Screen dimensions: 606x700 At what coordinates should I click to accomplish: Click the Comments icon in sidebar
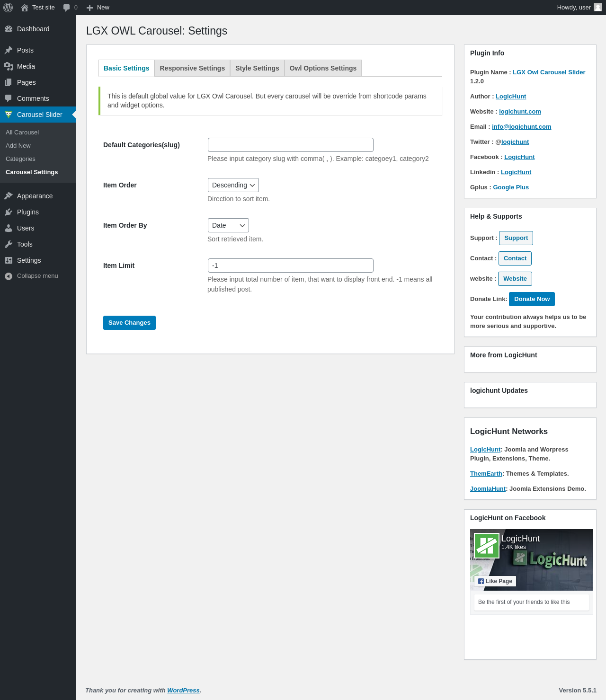[x=9, y=98]
